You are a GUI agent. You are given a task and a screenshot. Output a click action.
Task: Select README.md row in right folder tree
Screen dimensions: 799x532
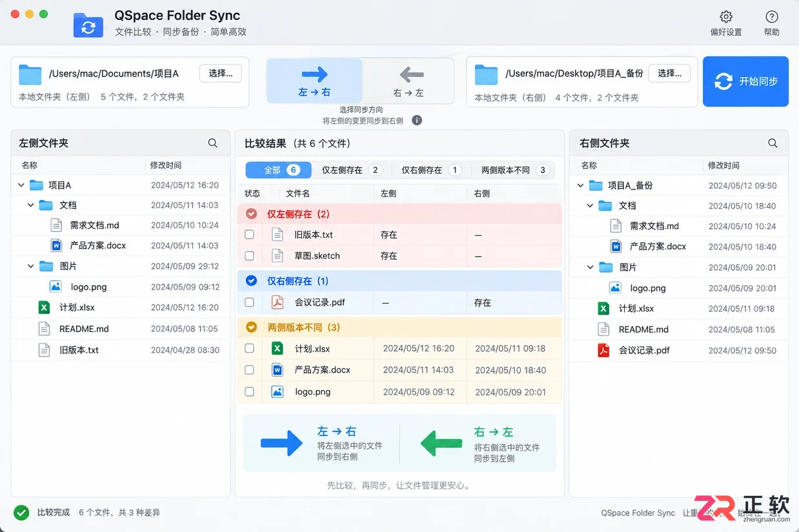click(x=679, y=329)
